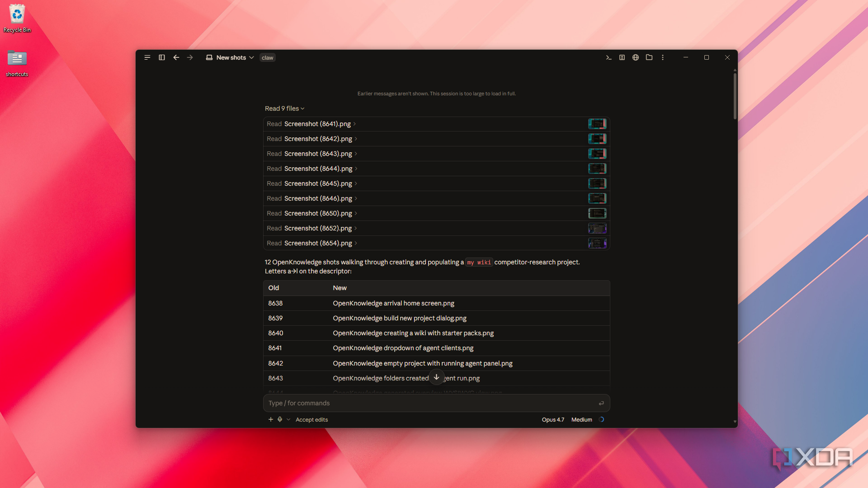Open the hamburger menu icon

coord(147,57)
